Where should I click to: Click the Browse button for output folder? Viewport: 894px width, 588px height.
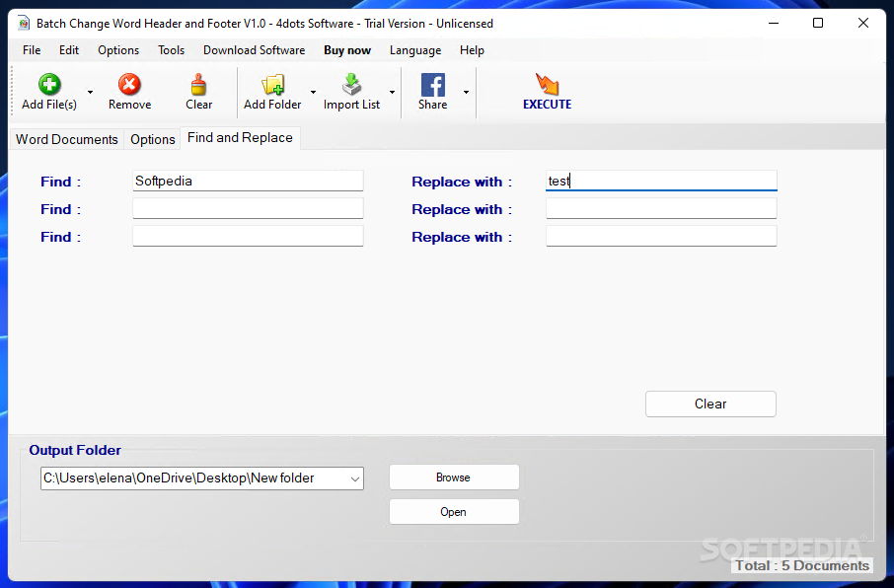[x=454, y=478]
